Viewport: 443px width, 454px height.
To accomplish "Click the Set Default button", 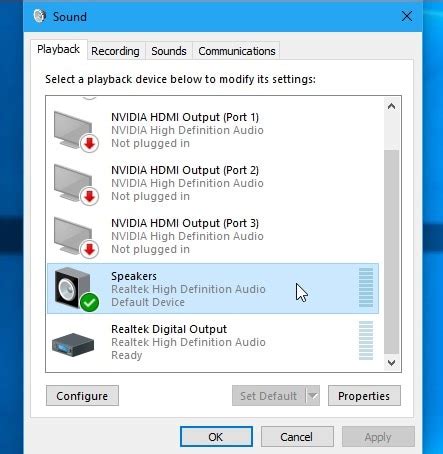I will pos(269,396).
